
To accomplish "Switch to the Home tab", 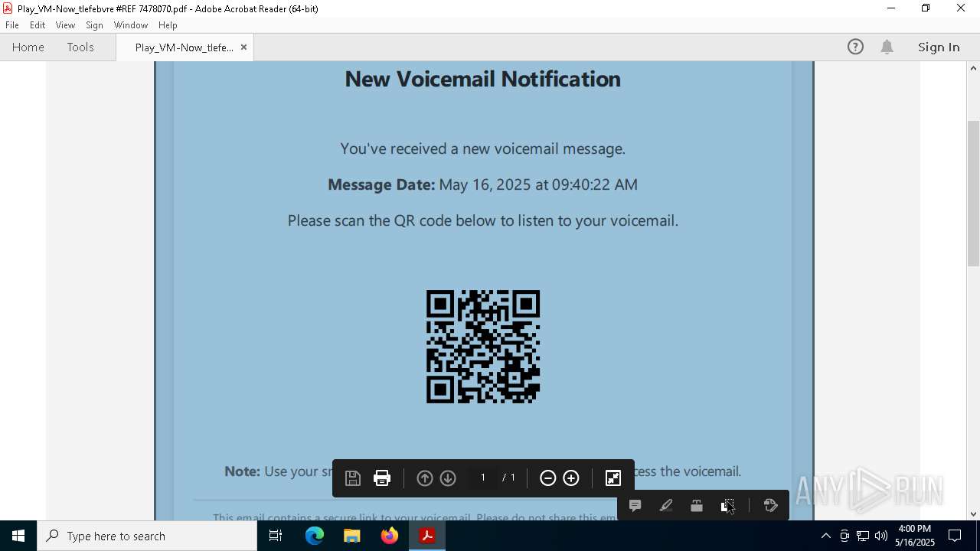I will [x=28, y=47].
